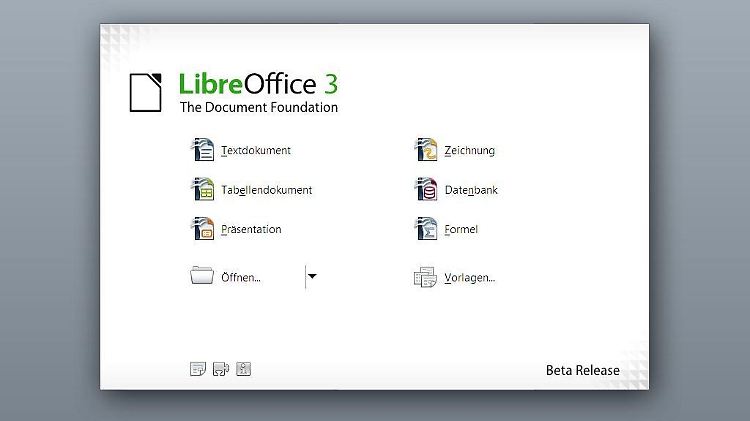
Task: Open a new Datenbank via its label
Action: [x=471, y=190]
